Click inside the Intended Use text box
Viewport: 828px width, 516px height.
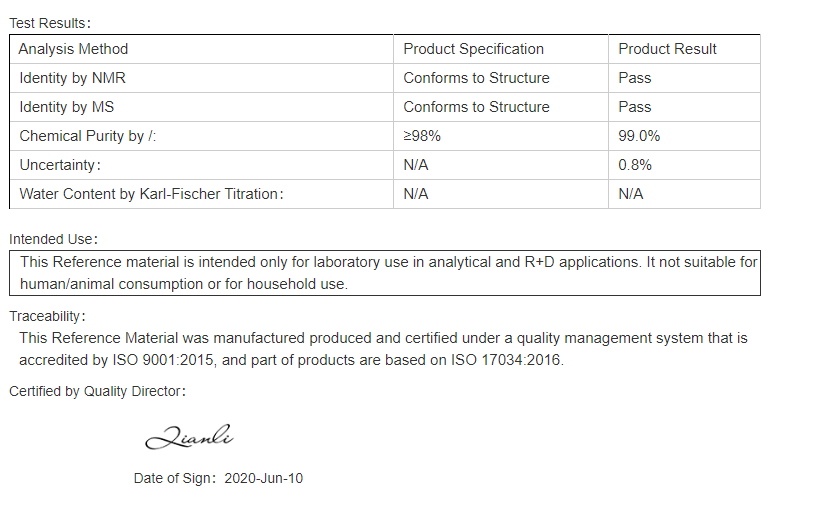click(x=385, y=273)
